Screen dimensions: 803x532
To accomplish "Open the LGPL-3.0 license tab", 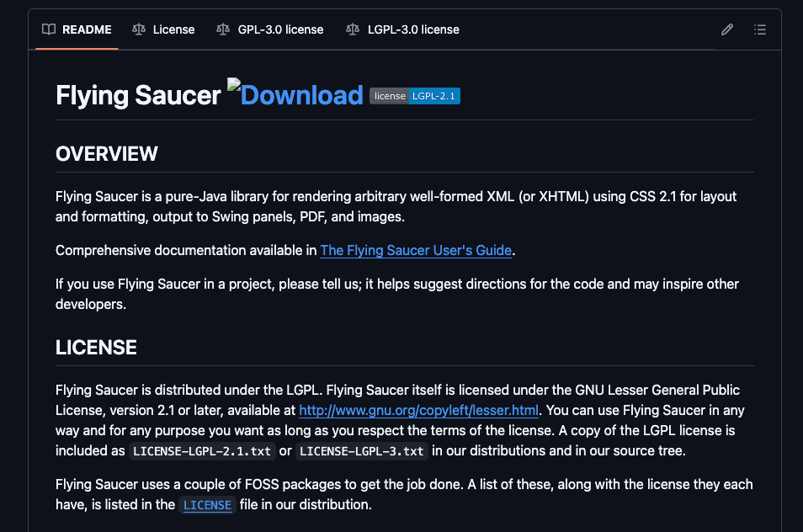I will [412, 29].
